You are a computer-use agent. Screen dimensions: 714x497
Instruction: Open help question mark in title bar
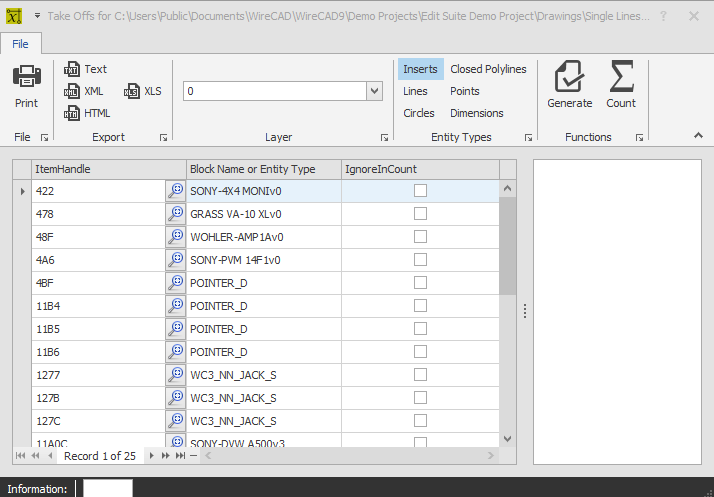click(663, 16)
